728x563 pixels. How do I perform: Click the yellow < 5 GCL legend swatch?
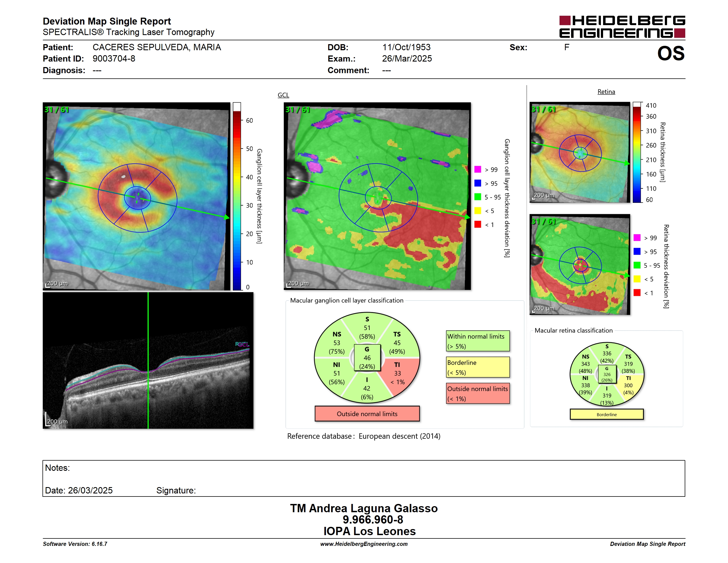pos(478,211)
